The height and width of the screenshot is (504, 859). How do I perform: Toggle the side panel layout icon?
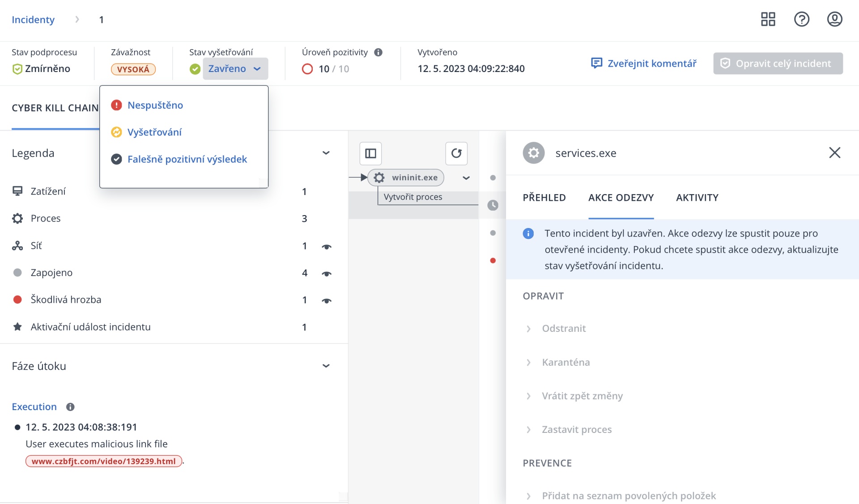click(371, 153)
